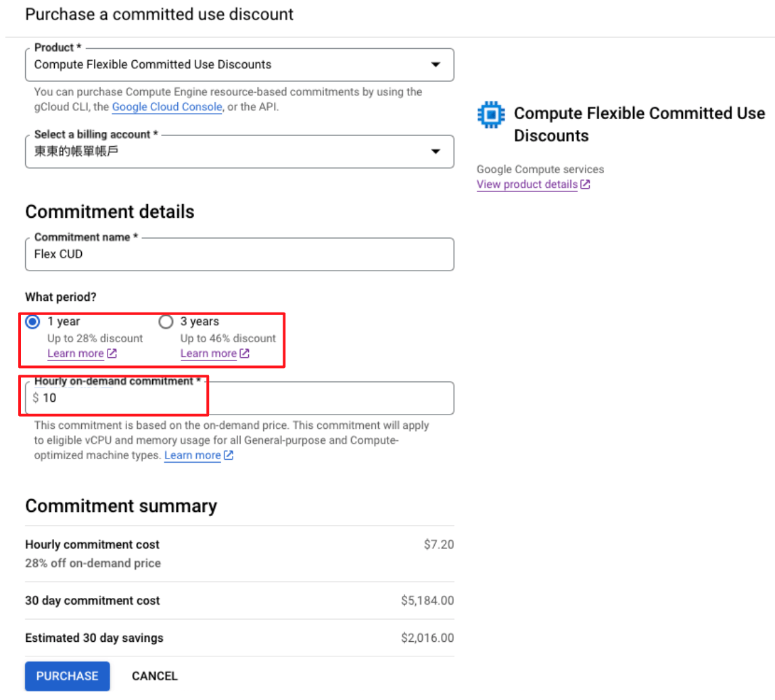Image resolution: width=775 pixels, height=700 pixels.
Task: Select the 1 year commitment period
Action: (32, 321)
